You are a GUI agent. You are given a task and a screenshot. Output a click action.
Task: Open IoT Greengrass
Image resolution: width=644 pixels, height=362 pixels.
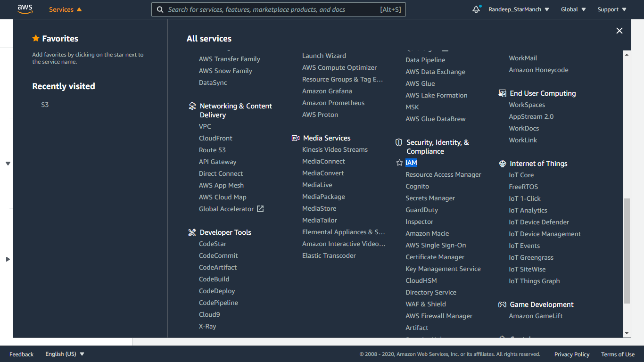coord(531,257)
